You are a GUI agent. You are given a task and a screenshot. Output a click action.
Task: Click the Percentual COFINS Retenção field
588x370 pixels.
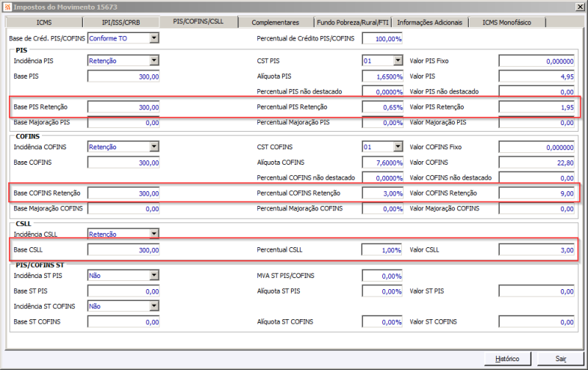382,193
